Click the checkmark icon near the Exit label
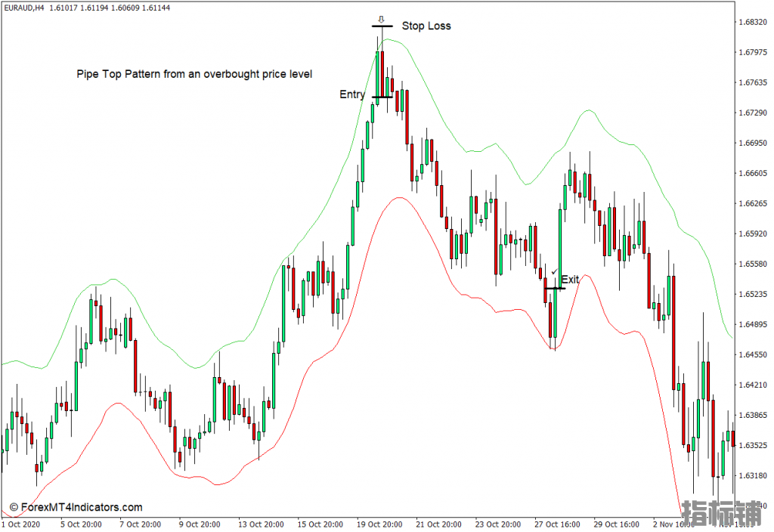 (554, 271)
